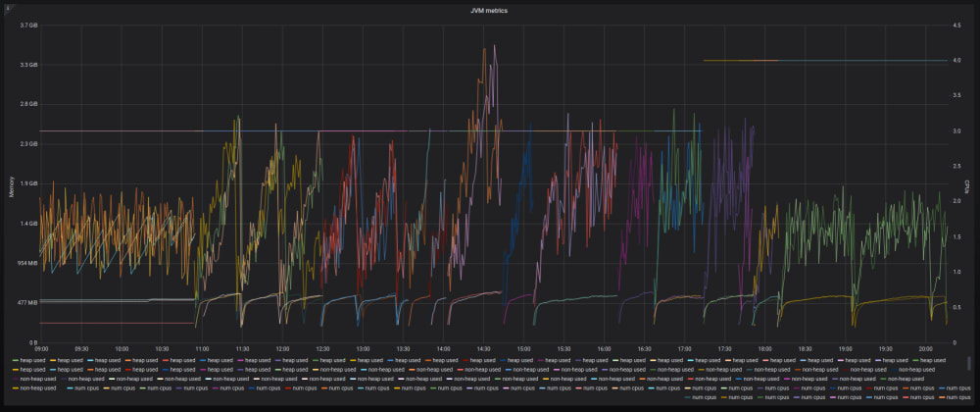Click the 2.3 GB memory axis label
Viewport: 980px width, 412px height.
[x=29, y=144]
